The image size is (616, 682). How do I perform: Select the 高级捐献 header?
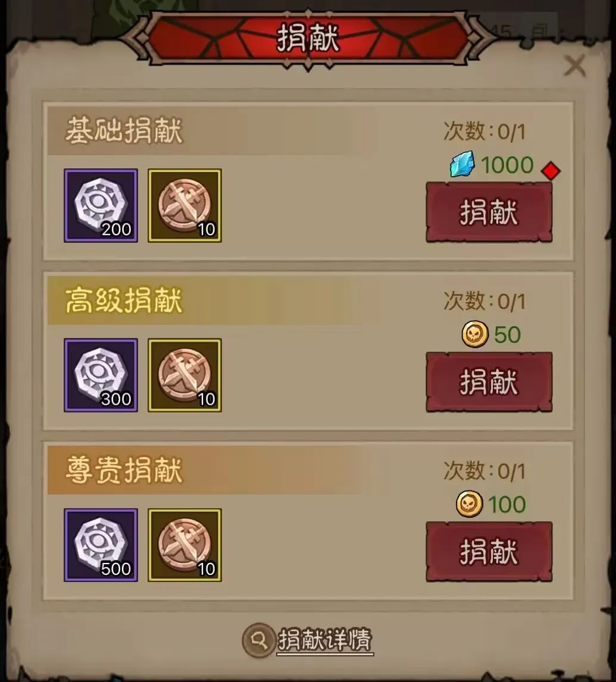click(124, 300)
